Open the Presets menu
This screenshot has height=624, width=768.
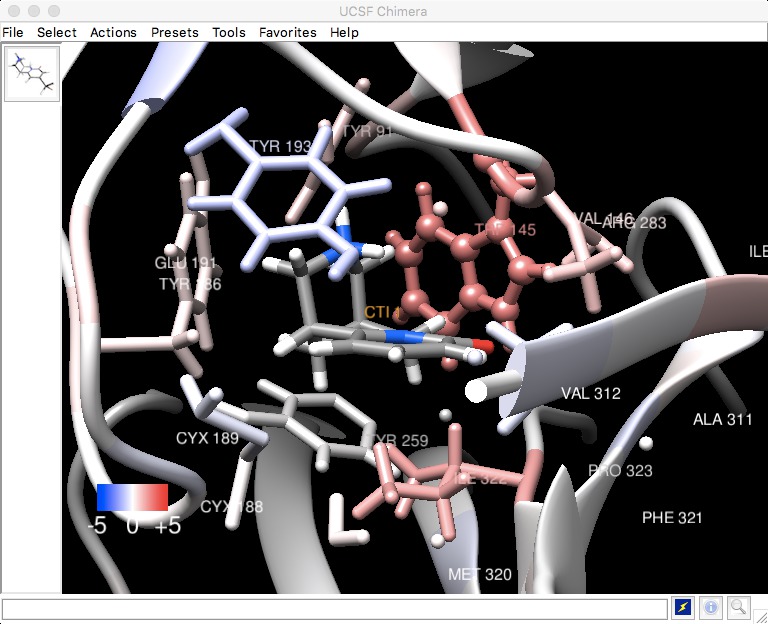[174, 32]
